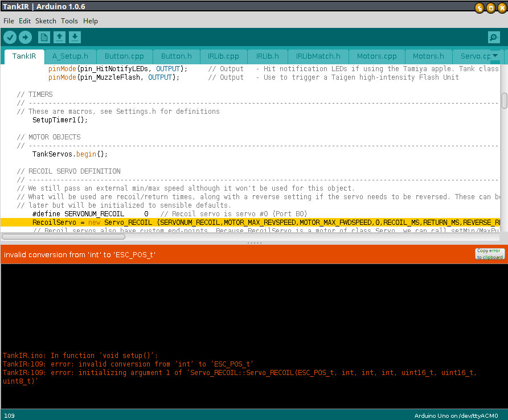Switch to the Button.cpp tab
Image resolution: width=508 pixels, height=420 pixels.
click(124, 56)
